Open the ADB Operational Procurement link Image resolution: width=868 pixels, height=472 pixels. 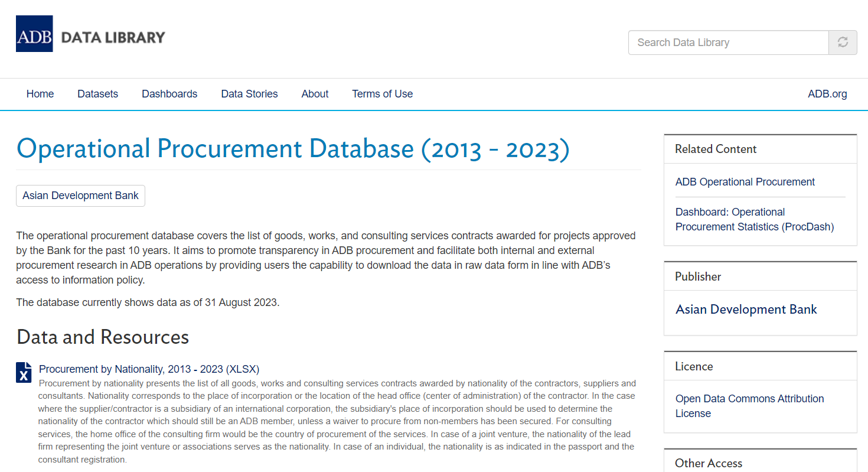745,182
